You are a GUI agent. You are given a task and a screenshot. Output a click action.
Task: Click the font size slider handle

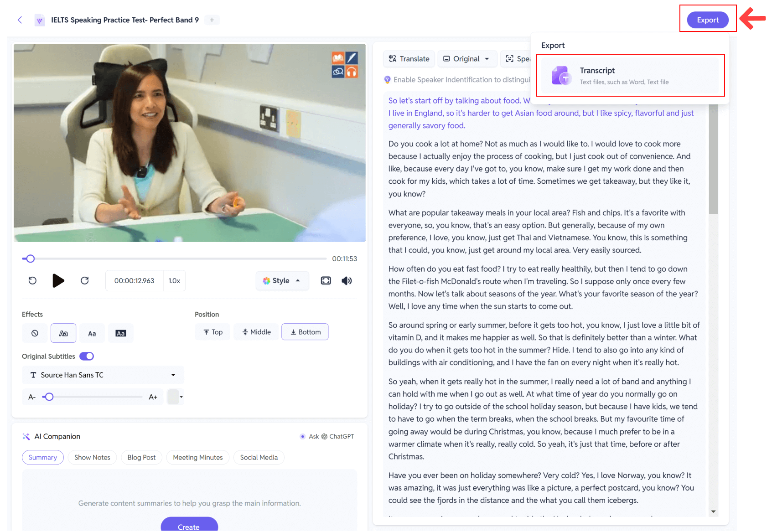pos(49,397)
